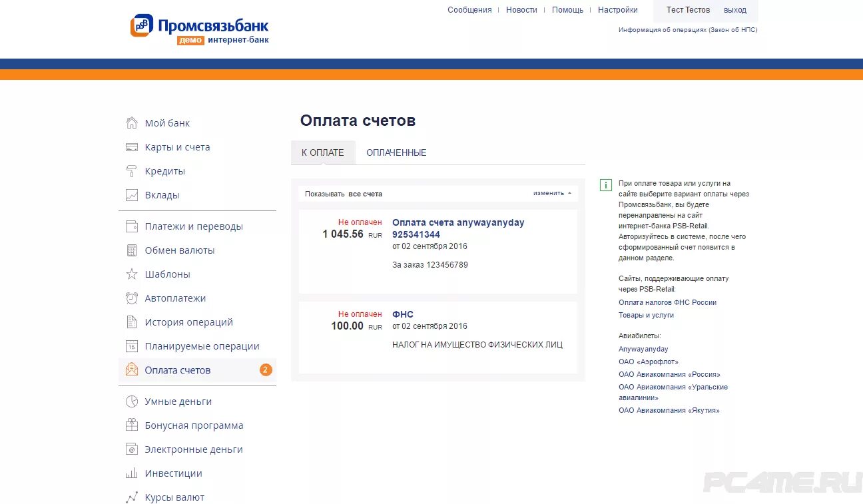Open Сообщения in the top menu
This screenshot has height=504, width=863.
(469, 10)
